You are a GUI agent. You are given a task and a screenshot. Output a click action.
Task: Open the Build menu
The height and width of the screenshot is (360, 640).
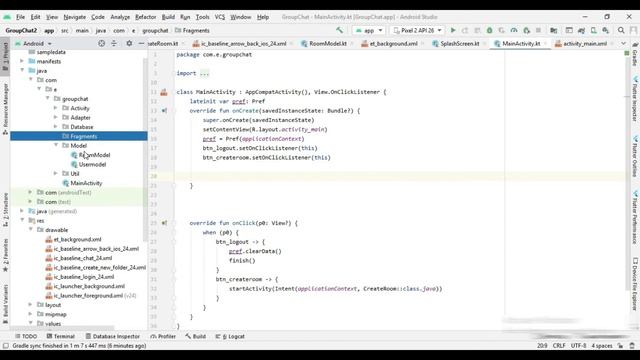coord(168,17)
